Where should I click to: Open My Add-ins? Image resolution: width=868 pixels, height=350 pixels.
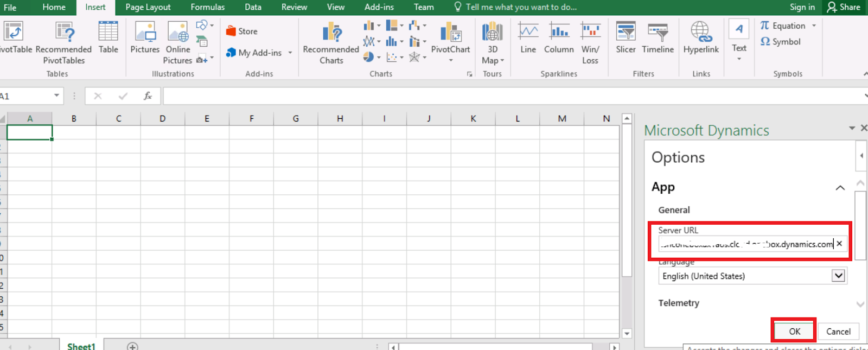254,53
